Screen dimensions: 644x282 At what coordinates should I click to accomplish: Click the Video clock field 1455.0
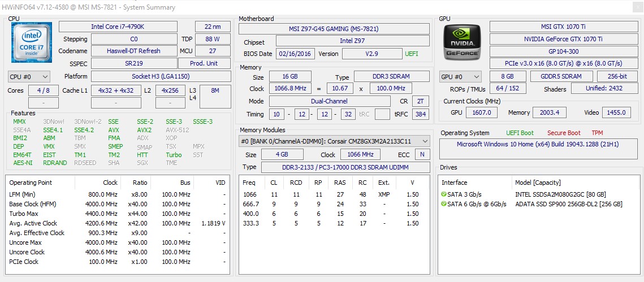(616, 112)
